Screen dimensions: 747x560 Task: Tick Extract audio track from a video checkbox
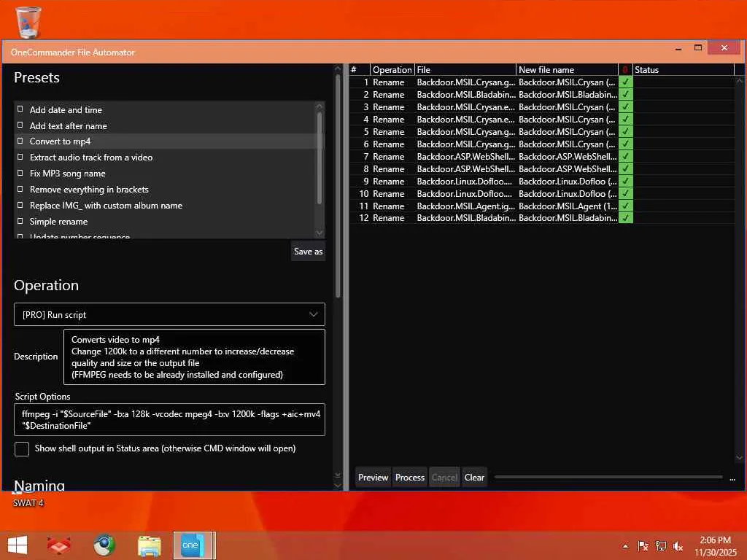point(20,157)
